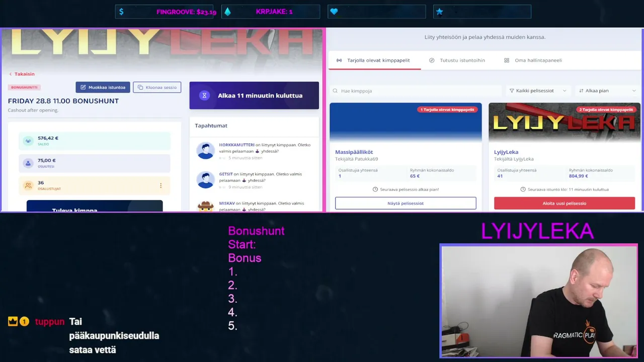Switch to Tutustu istuntoihin tab
This screenshot has height=362, width=644.
457,60
